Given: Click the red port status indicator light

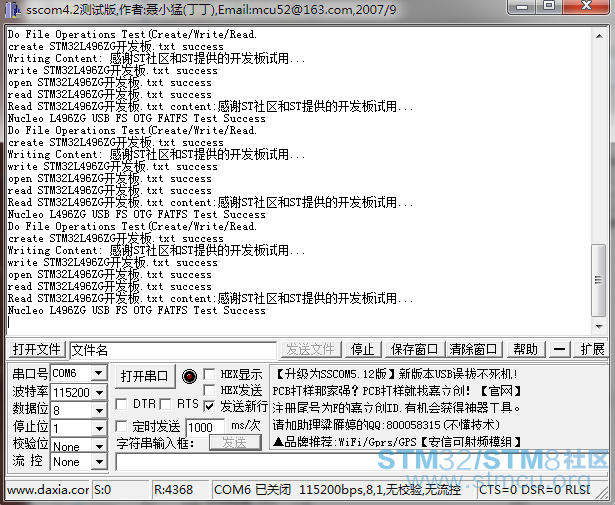Looking at the screenshot, I should 189,376.
